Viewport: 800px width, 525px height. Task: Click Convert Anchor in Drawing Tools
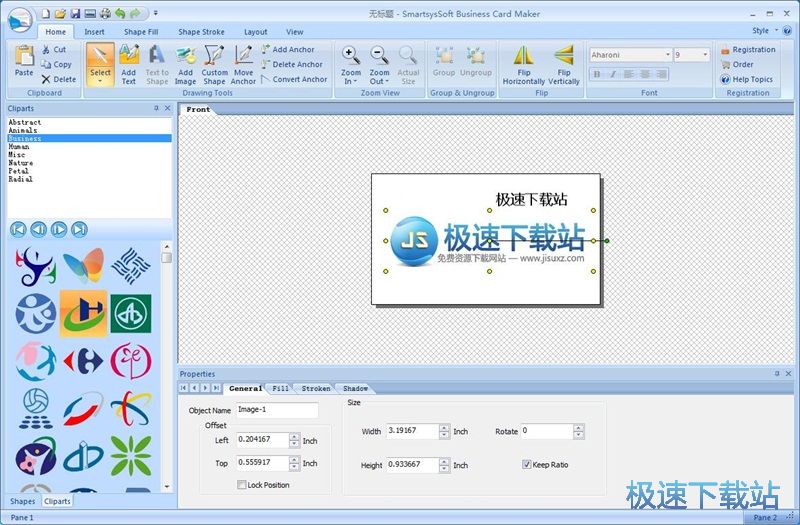coord(294,79)
